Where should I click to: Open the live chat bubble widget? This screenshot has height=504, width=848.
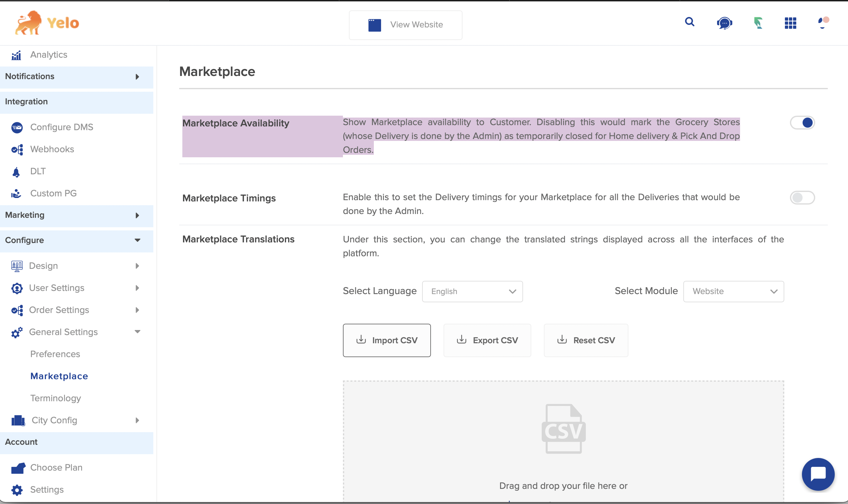818,474
